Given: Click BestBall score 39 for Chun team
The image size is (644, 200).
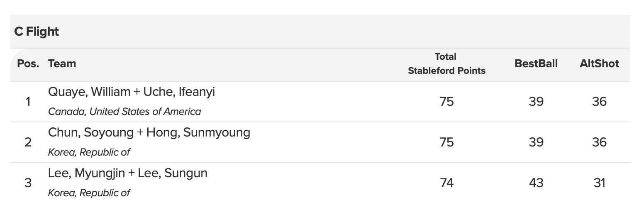Looking at the screenshot, I should coord(536,142).
